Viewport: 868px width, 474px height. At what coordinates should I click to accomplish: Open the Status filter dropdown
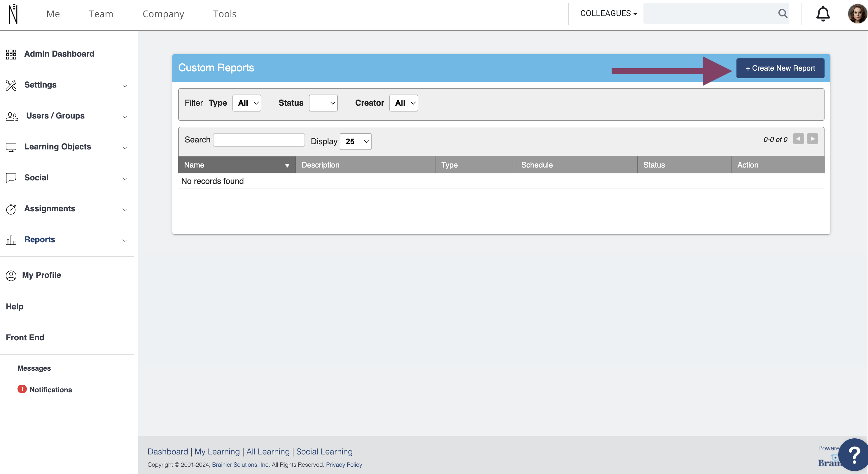pyautogui.click(x=323, y=103)
